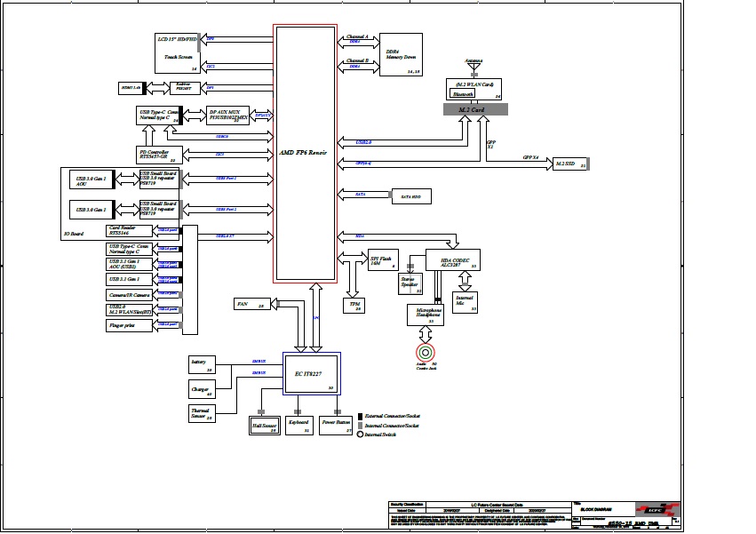Image resolution: width=756 pixels, height=534 pixels.
Task: Click the Channel A label
Action: (357, 36)
